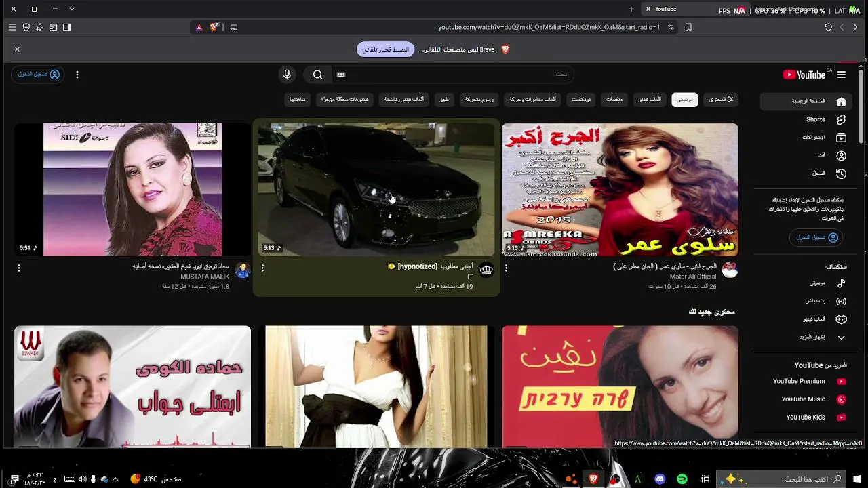Open more options for the [hypnotized] video
Image resolution: width=868 pixels, height=488 pixels.
(x=262, y=268)
